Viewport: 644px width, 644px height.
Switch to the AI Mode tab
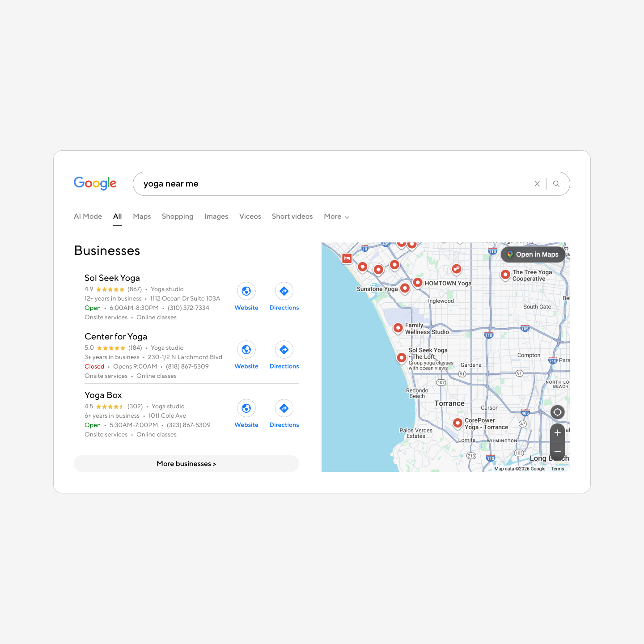[x=88, y=216]
